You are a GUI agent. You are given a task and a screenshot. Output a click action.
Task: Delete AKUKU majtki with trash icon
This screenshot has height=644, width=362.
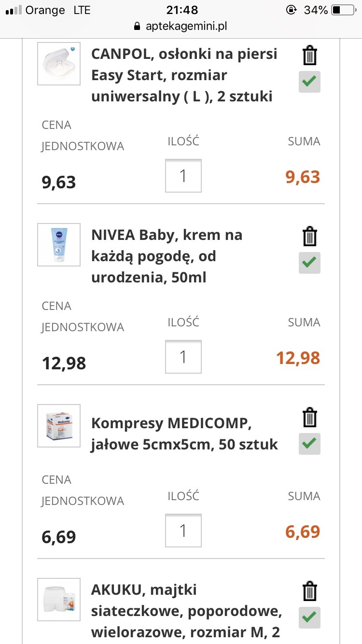point(309,591)
